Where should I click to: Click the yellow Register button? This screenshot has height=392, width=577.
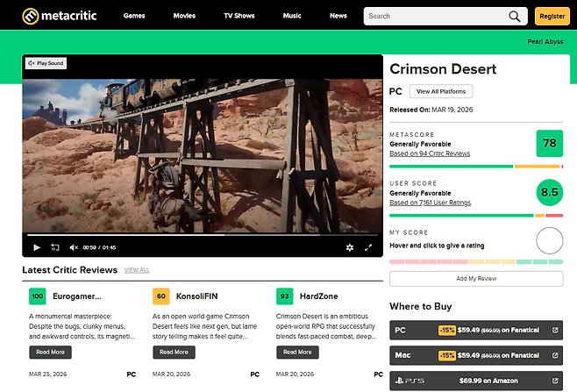pyautogui.click(x=552, y=16)
